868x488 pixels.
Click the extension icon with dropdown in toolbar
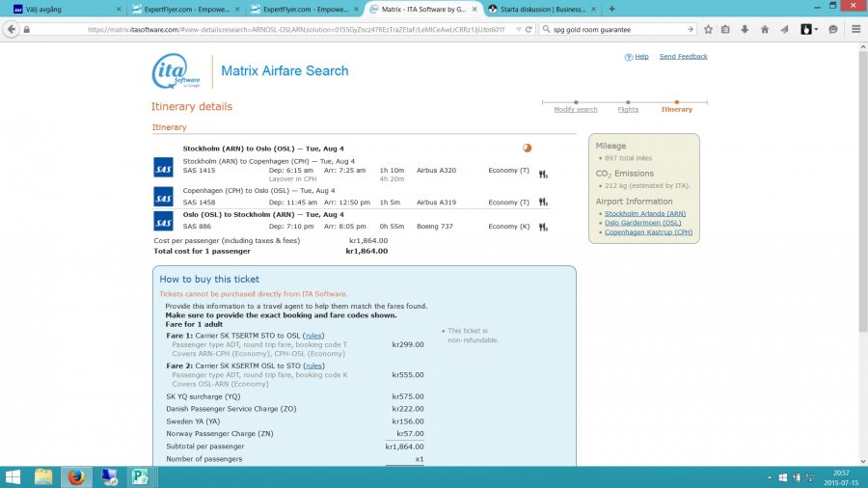tap(809, 29)
